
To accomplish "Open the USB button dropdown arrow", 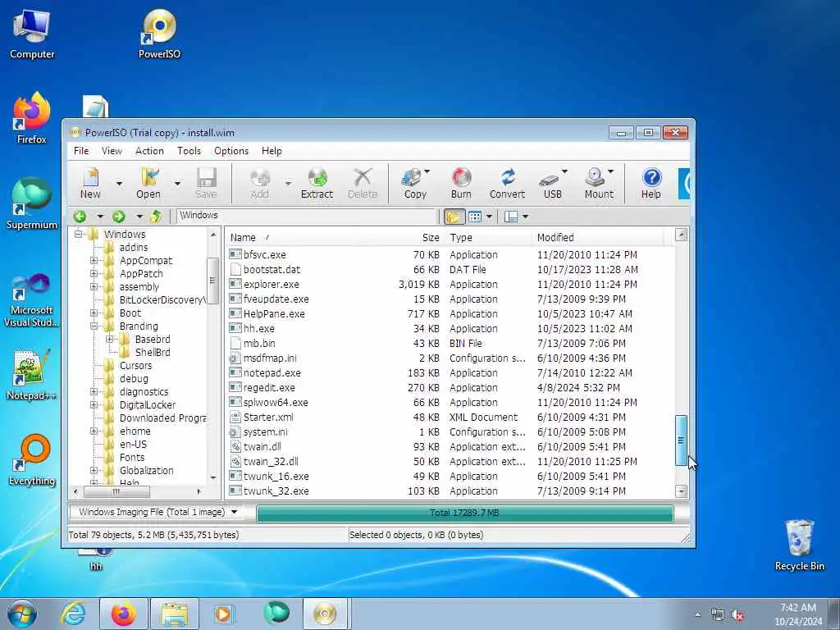I will point(564,172).
